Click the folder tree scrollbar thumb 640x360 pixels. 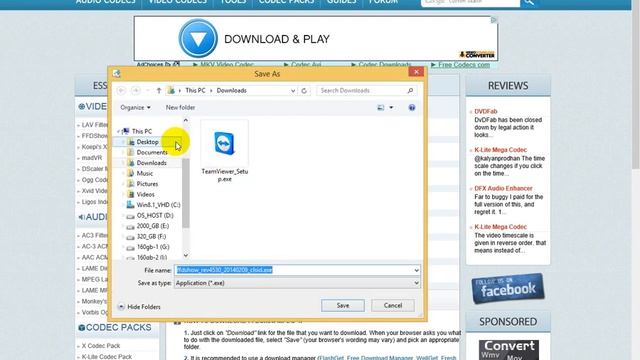coord(186,193)
